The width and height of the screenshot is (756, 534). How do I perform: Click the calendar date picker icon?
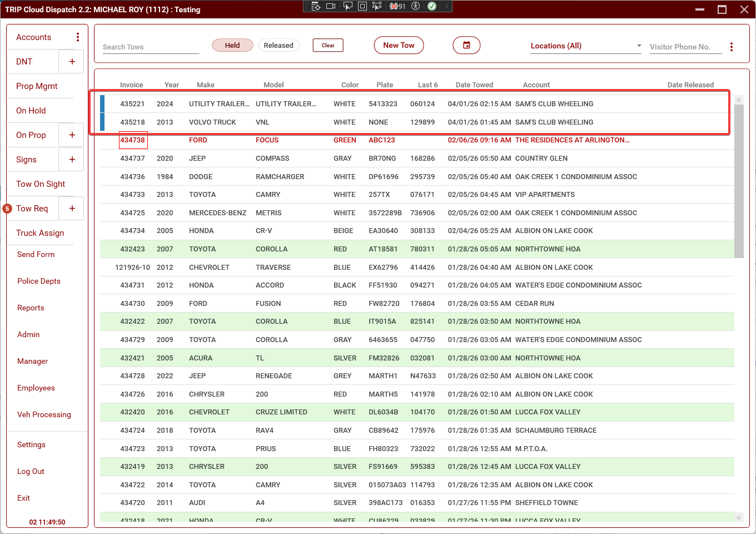tap(466, 46)
